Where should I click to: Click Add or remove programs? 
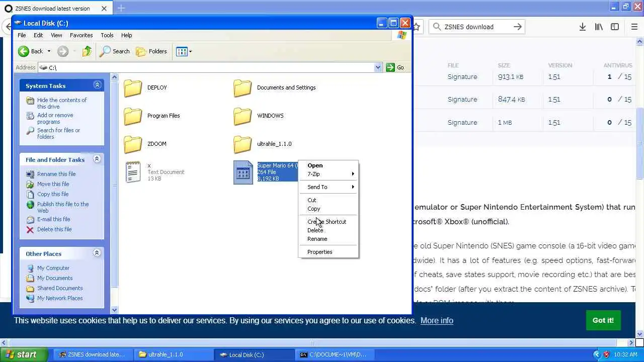(x=55, y=118)
